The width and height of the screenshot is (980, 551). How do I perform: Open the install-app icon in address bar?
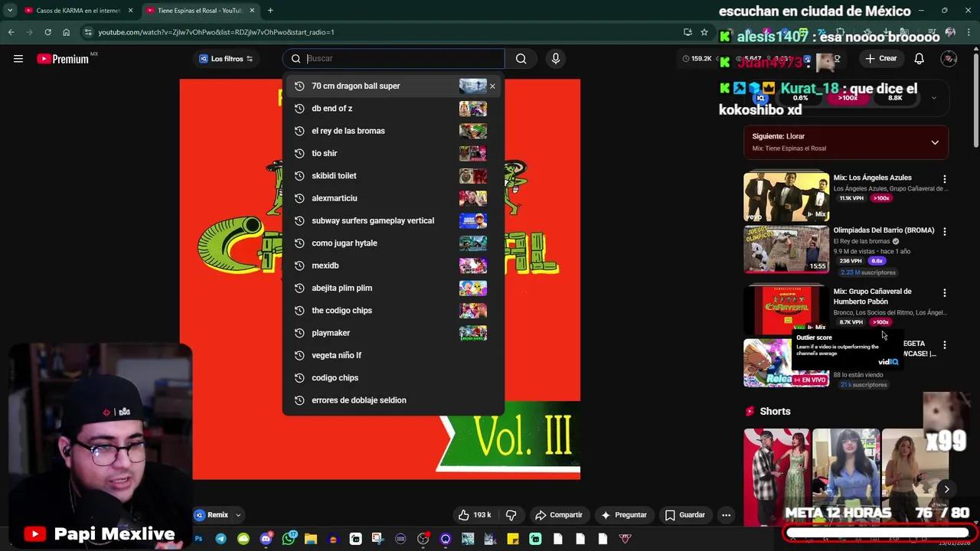(x=688, y=32)
